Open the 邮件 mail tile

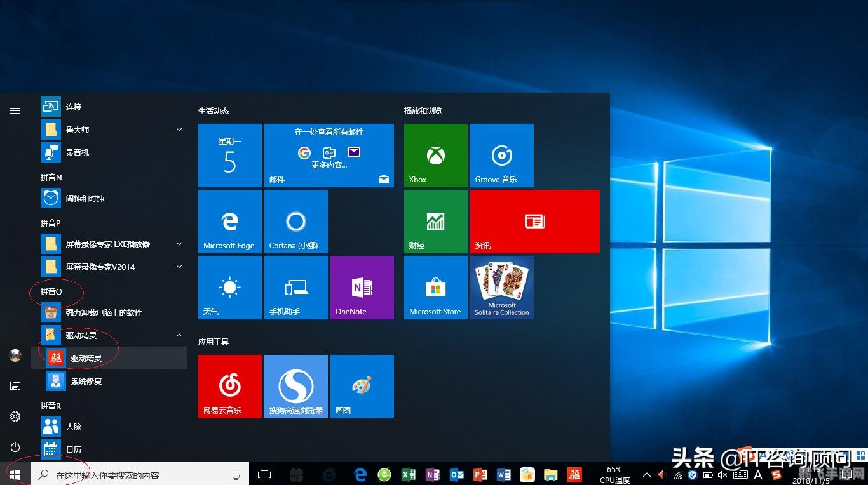point(329,156)
